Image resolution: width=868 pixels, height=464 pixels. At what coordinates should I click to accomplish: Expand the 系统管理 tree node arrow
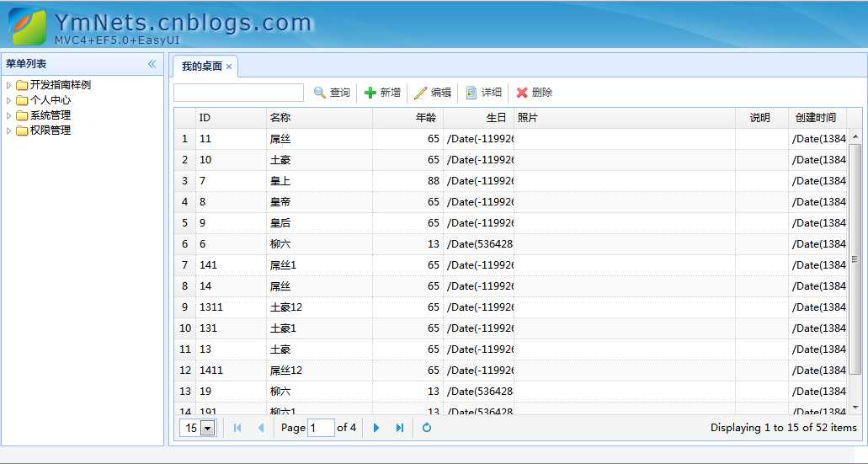[8, 115]
